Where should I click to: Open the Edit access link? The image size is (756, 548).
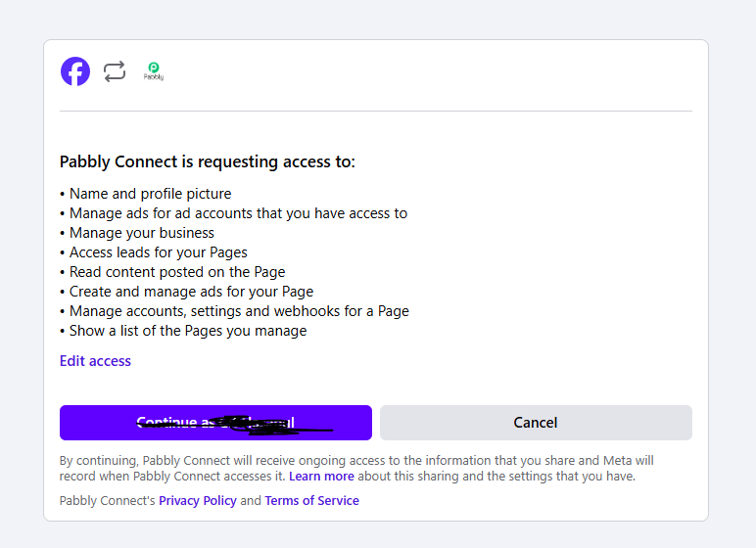(95, 361)
